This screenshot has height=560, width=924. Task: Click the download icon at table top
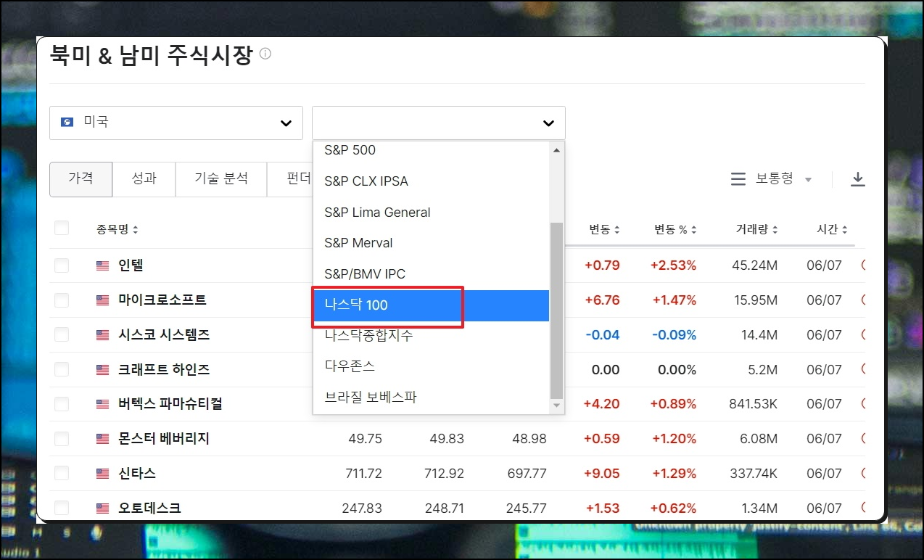pos(858,179)
